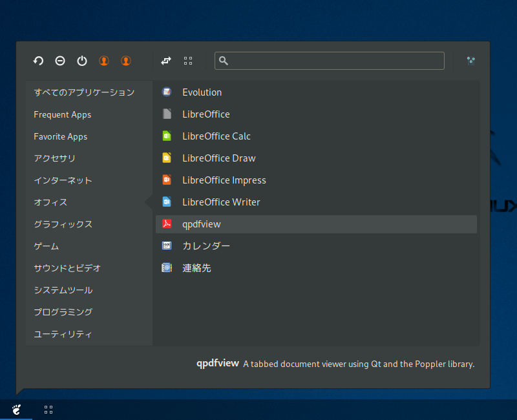Image resolution: width=517 pixels, height=420 pixels.
Task: Select the システムツール category
Action: [89, 290]
